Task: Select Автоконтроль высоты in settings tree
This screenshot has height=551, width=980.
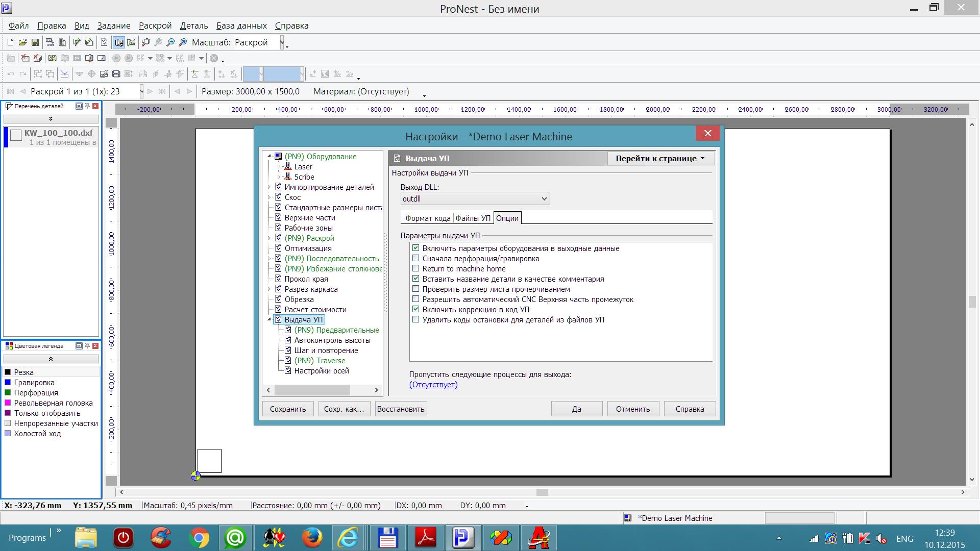Action: (332, 340)
